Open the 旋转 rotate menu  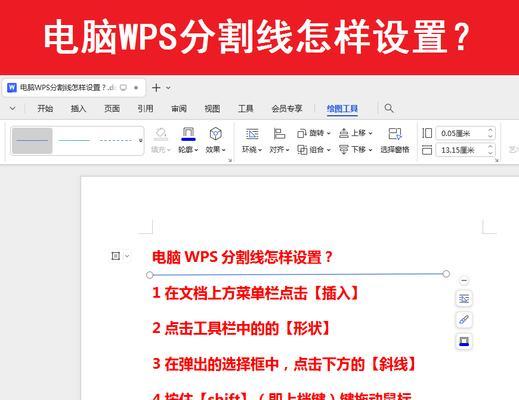point(314,133)
